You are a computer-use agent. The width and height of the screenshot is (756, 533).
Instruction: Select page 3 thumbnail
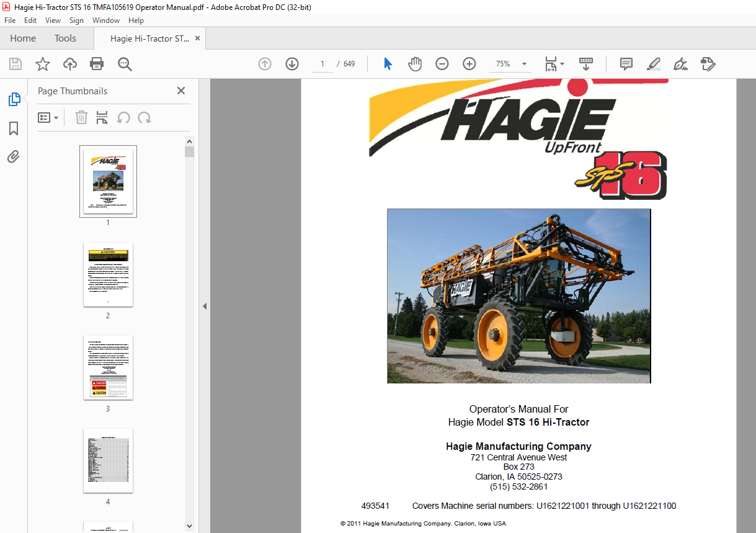[x=108, y=367]
